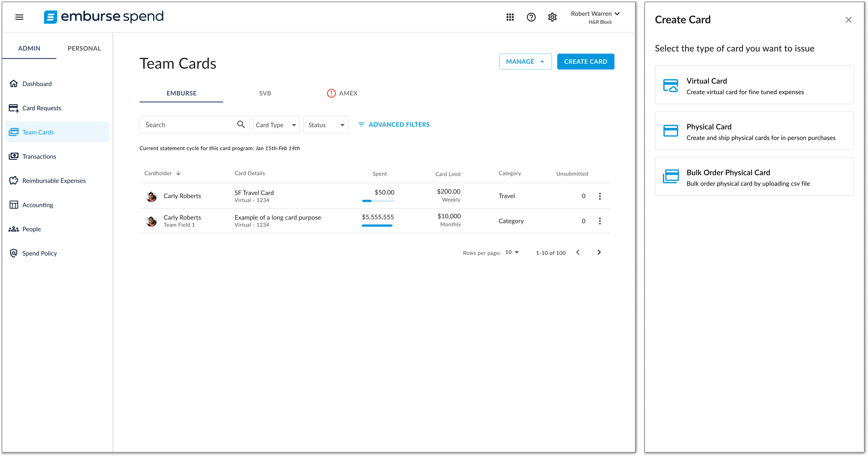Change rows per page selector
Image resolution: width=868 pixels, height=456 pixels.
(x=512, y=252)
